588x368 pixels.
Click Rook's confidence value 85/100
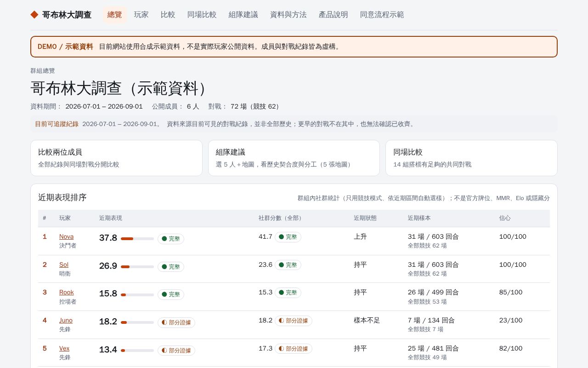click(511, 292)
